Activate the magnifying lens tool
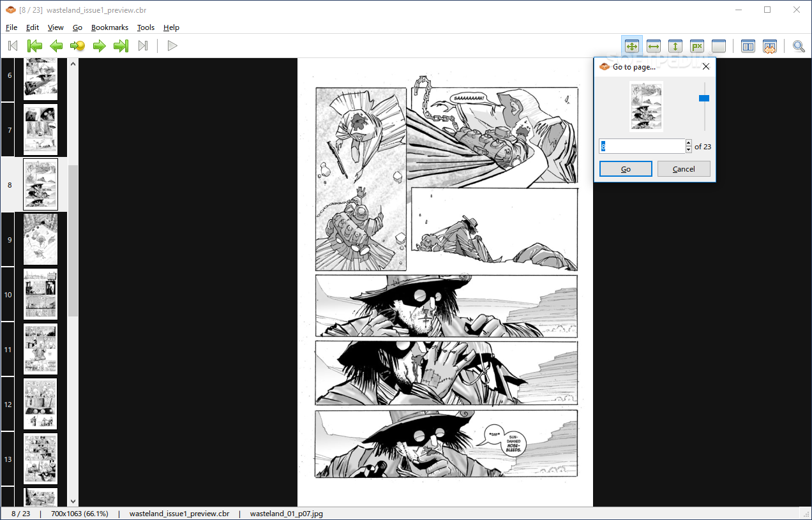This screenshot has height=520, width=812. pos(799,46)
